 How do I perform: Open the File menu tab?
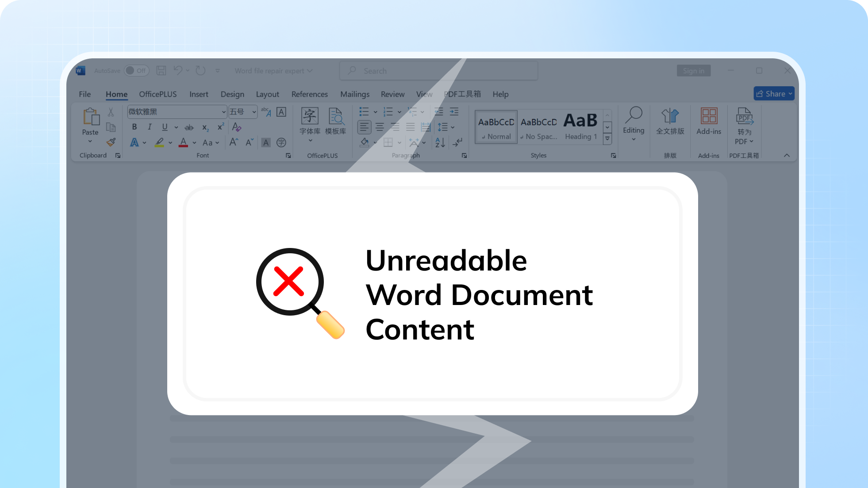point(84,94)
